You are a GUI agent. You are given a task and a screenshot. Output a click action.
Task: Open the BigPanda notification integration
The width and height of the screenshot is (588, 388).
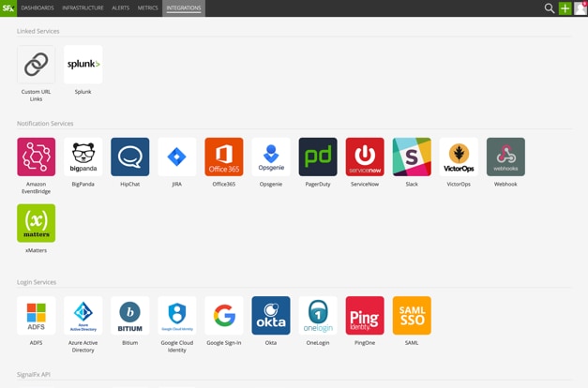coord(83,157)
